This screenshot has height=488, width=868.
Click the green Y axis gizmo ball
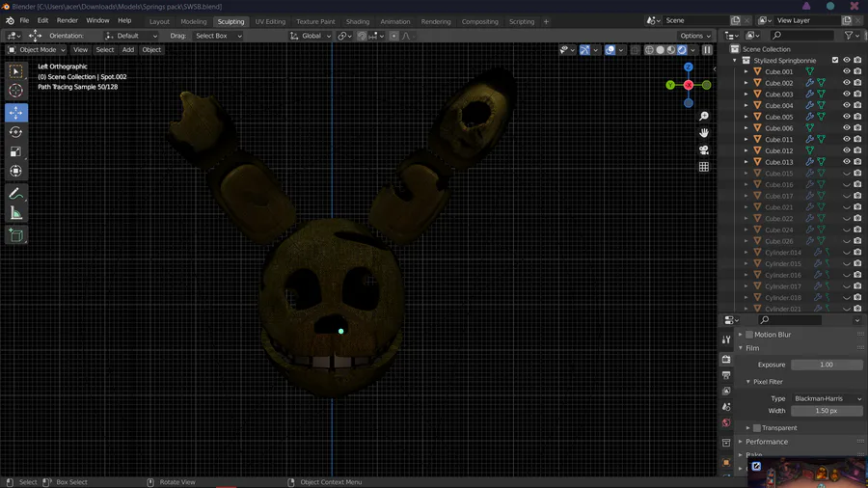pyautogui.click(x=670, y=85)
